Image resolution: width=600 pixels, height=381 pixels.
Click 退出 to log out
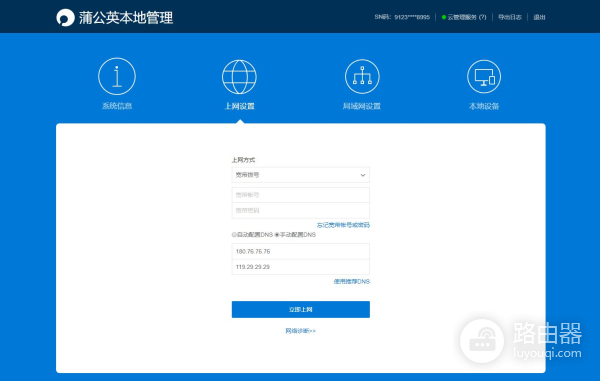coord(539,17)
